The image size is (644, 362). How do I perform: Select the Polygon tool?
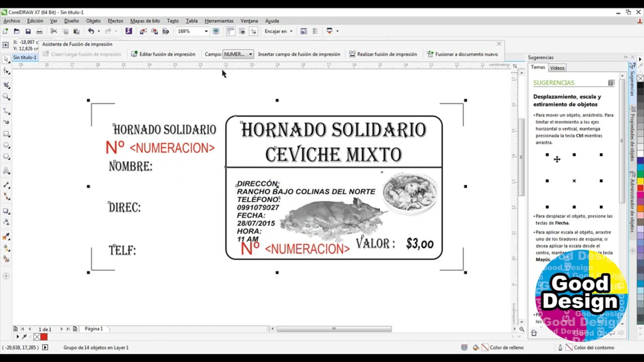7,157
